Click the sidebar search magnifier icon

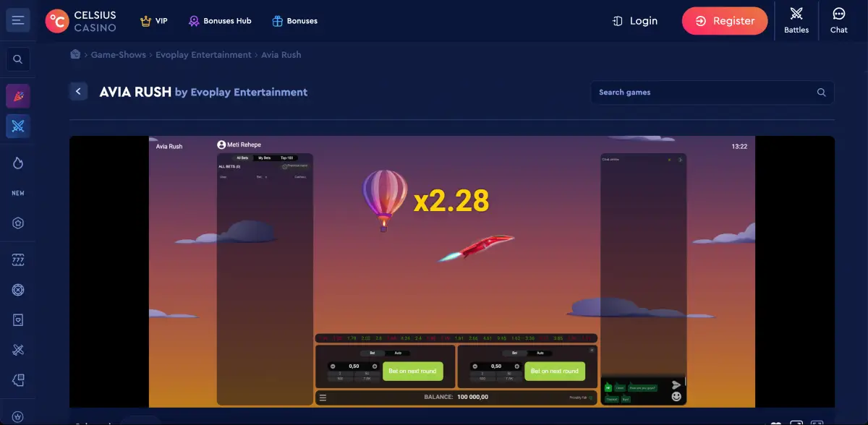18,59
